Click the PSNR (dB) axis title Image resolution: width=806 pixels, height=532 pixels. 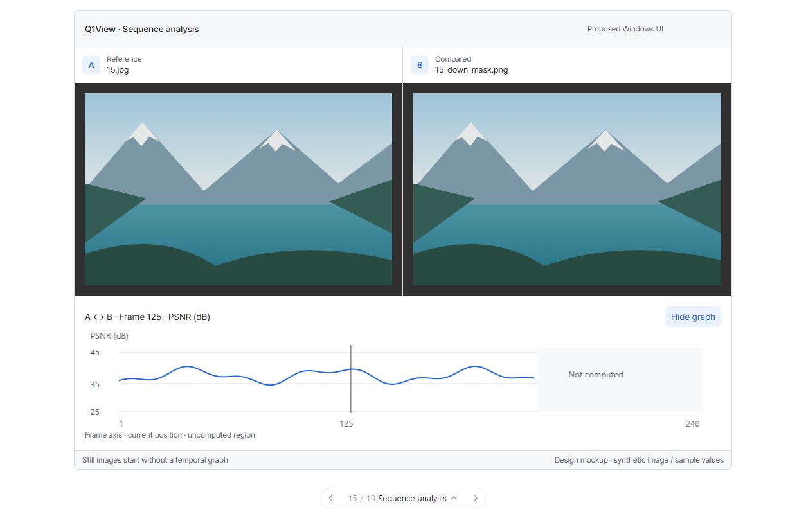pos(109,335)
